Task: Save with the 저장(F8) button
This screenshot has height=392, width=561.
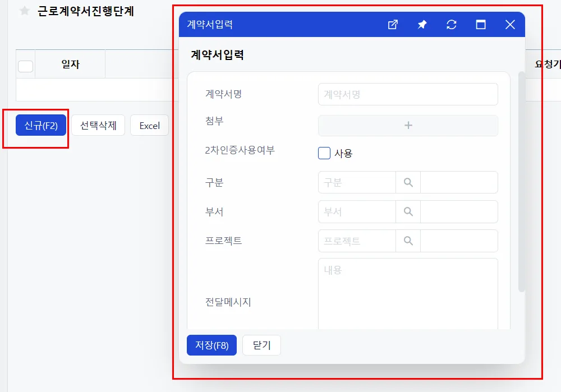Action: tap(212, 345)
